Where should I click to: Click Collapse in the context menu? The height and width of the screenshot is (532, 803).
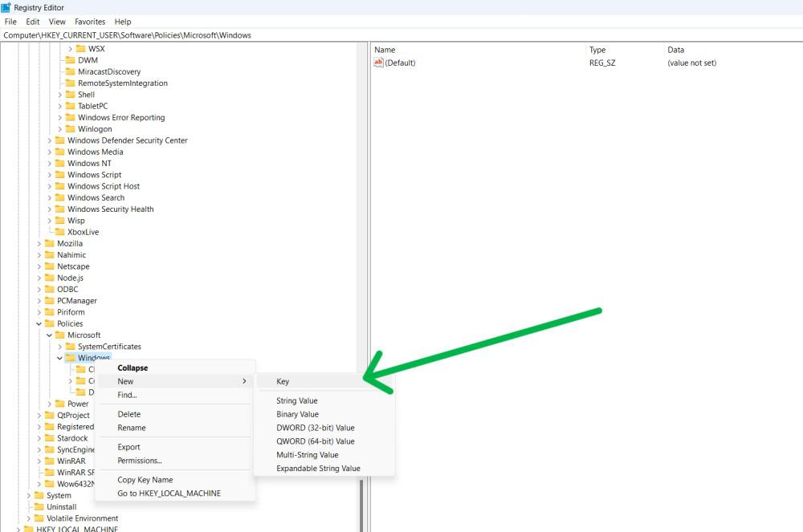pos(174,368)
